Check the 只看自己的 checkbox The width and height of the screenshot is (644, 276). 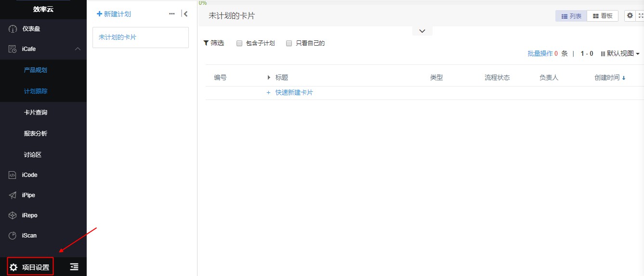(289, 43)
